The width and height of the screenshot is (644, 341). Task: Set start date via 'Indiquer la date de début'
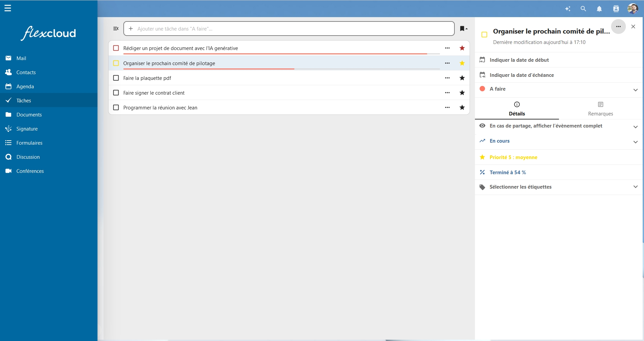(x=559, y=60)
